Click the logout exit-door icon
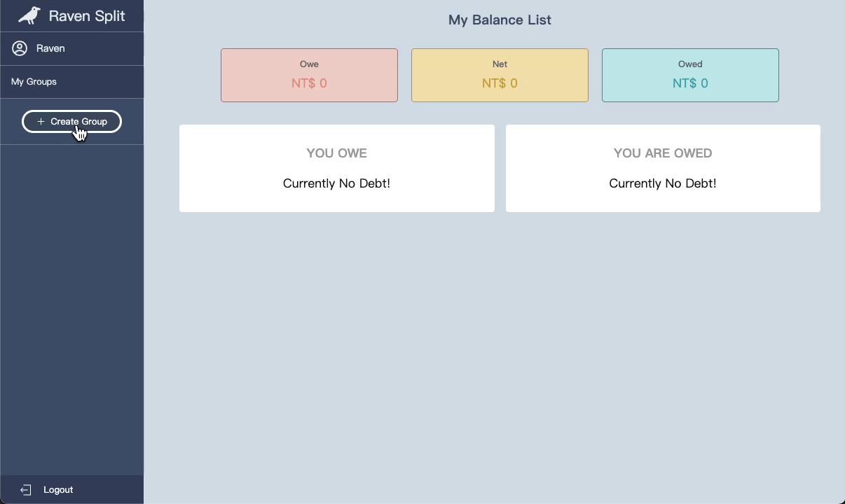The image size is (845, 504). pyautogui.click(x=26, y=489)
